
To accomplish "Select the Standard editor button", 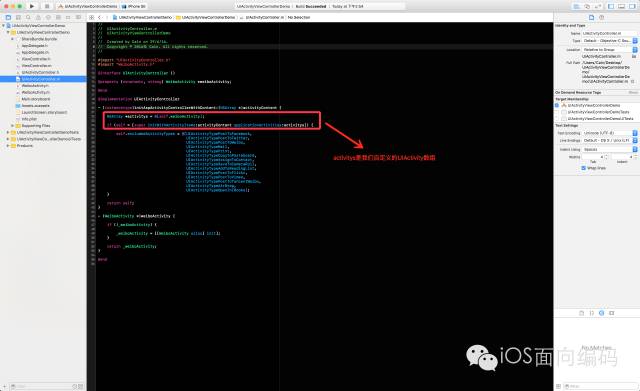I will 577,7.
